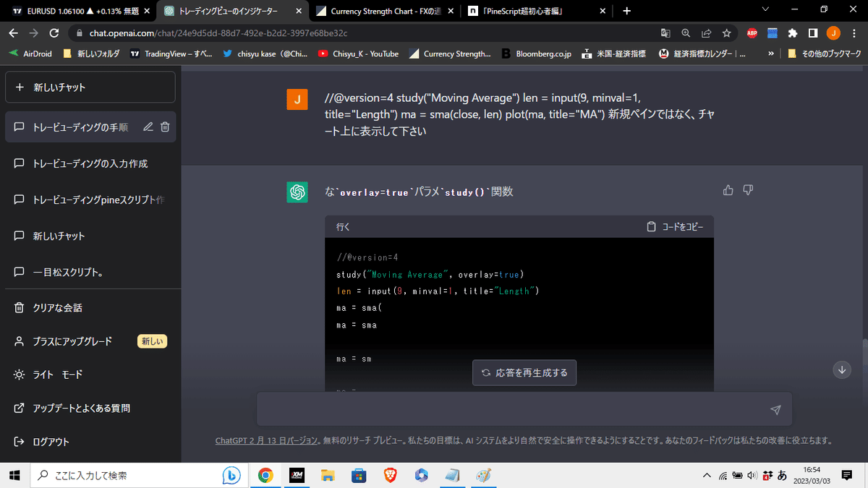Viewport: 868px width, 488px height.
Task: Edit the トレービューディングの手順 chat title
Action: click(x=148, y=127)
